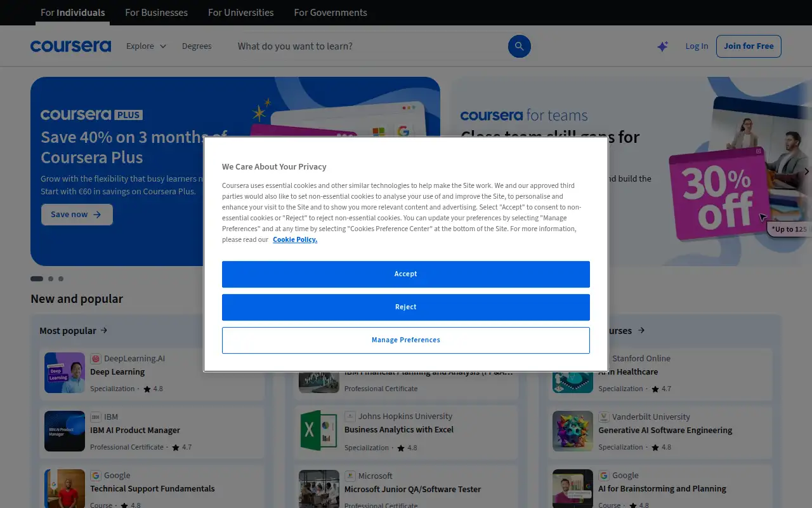Click Log In link
This screenshot has width=812, height=508.
[x=697, y=46]
